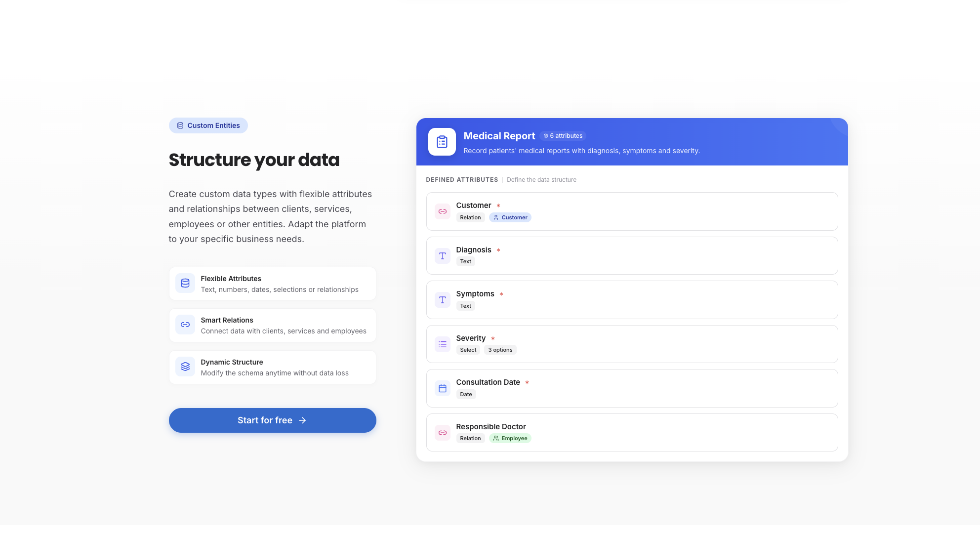Select the Severity select-list icon
The width and height of the screenshot is (980, 533).
click(442, 344)
